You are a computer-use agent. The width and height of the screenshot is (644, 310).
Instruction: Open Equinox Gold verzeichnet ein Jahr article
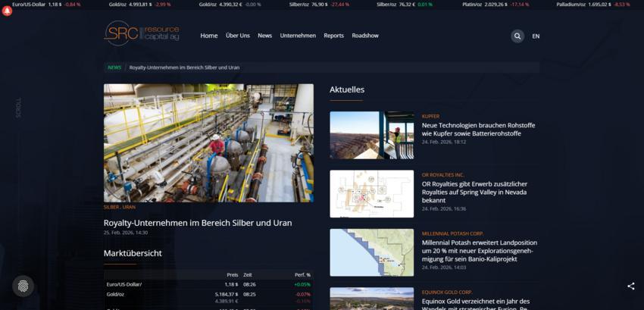tap(476, 304)
